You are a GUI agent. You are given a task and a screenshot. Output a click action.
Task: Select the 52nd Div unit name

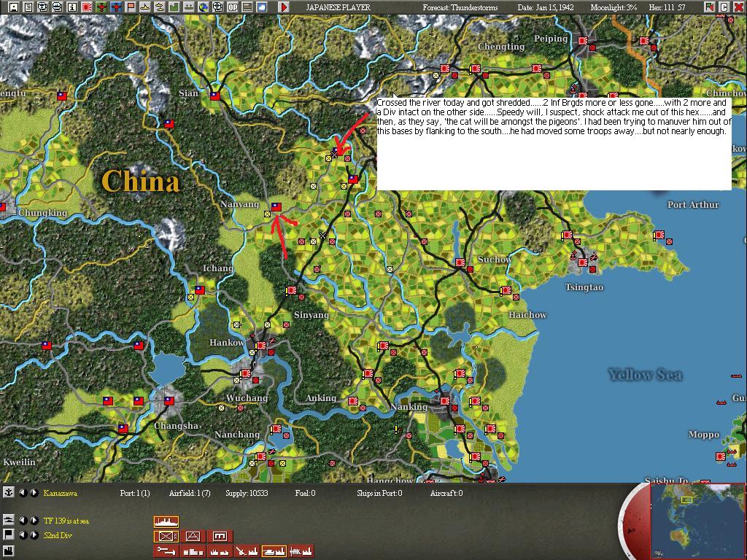[58, 534]
